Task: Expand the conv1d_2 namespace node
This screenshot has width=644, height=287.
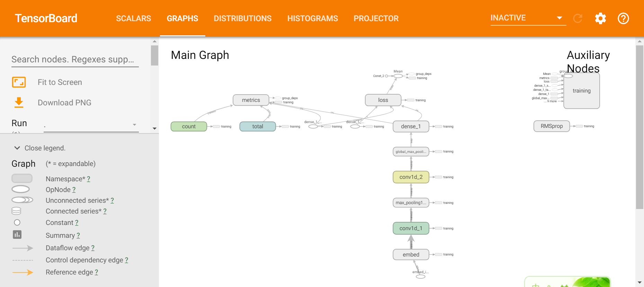Action: (x=411, y=177)
